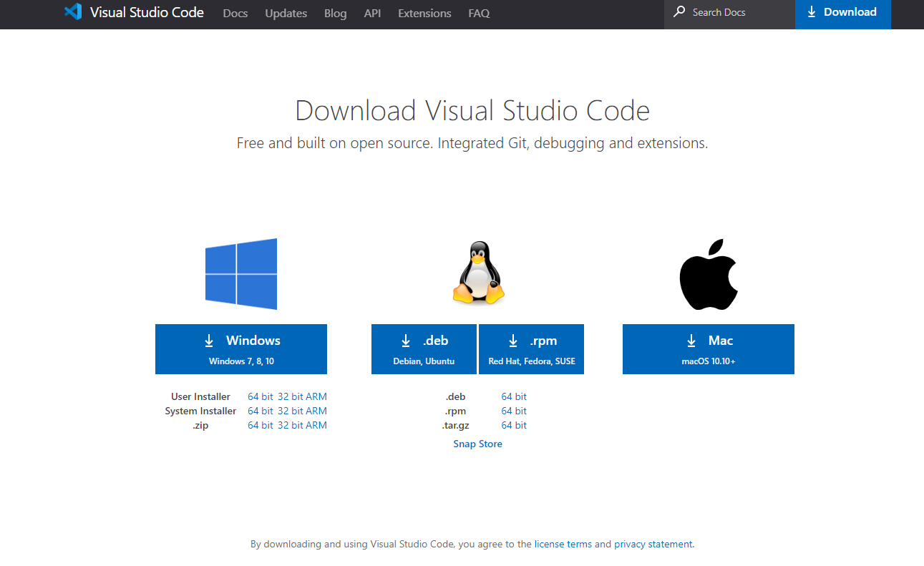
Task: Click 64 bit link beside .tar.gz
Action: point(514,425)
